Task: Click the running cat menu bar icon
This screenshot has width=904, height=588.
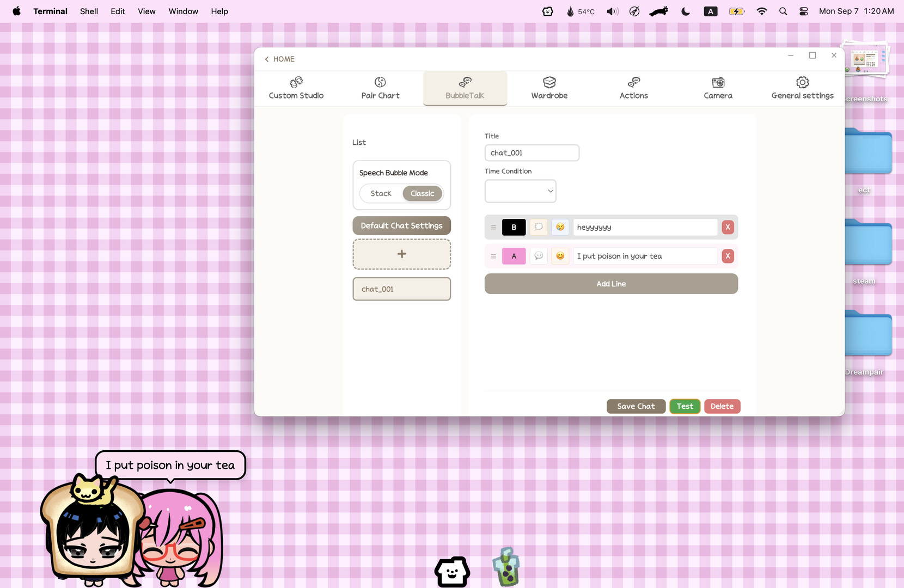Action: click(659, 11)
